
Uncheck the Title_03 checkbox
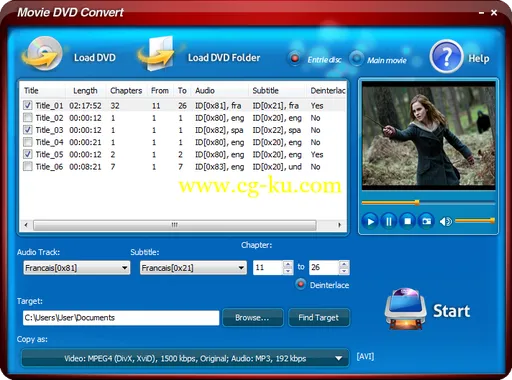pyautogui.click(x=28, y=130)
